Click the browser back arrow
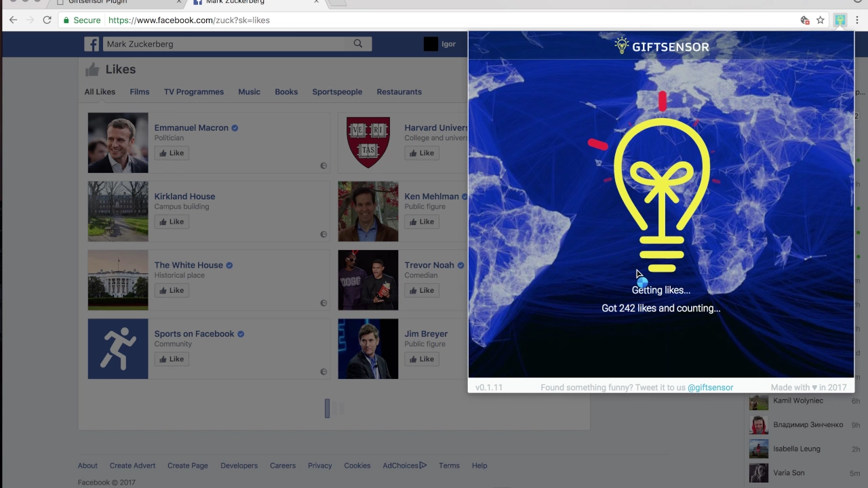The height and width of the screenshot is (488, 868). tap(13, 20)
